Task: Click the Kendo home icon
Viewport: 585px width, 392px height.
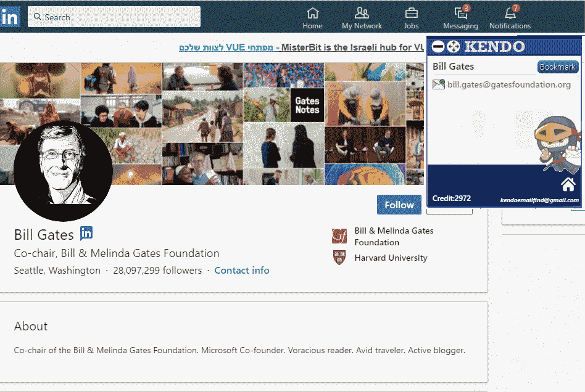Action: (x=568, y=184)
